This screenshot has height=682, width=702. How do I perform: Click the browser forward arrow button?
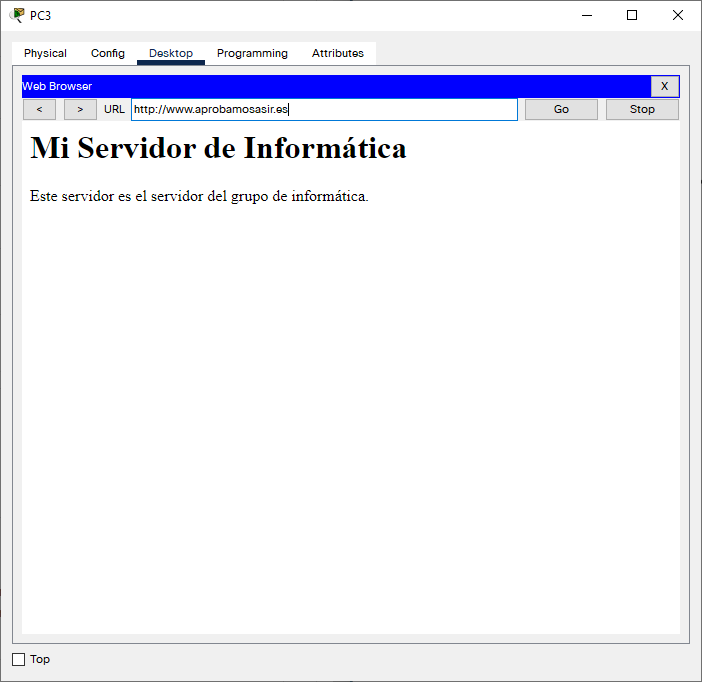click(80, 110)
